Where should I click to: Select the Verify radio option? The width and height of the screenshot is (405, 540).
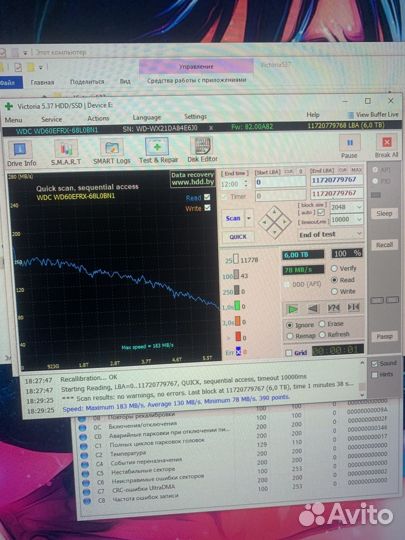[334, 268]
